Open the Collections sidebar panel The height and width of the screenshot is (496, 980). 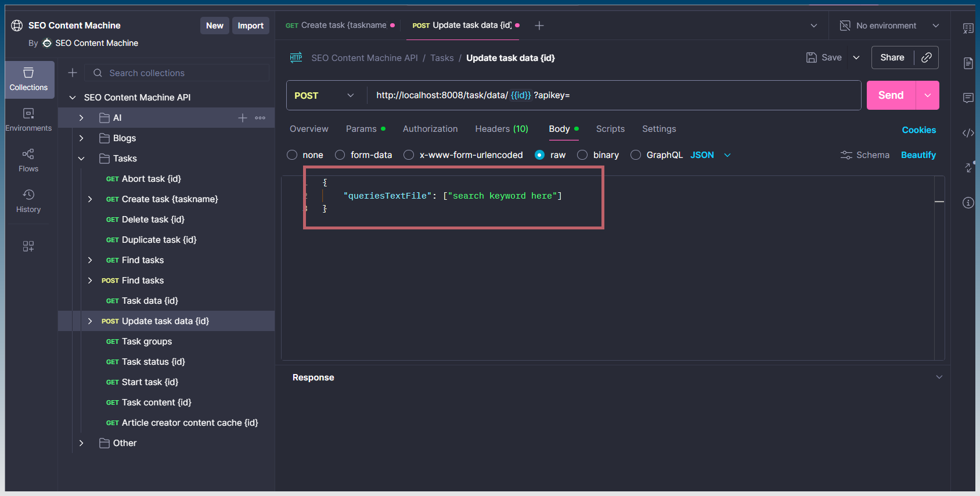[x=28, y=79]
